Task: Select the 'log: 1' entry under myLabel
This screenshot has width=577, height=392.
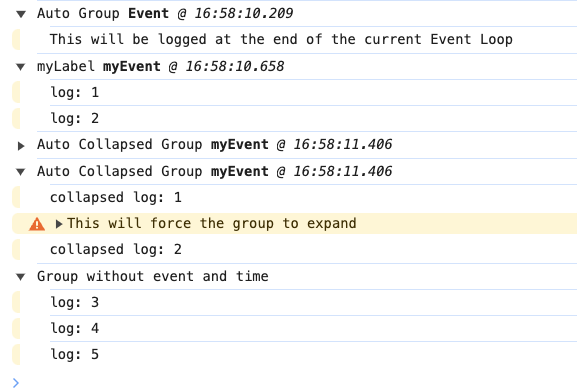Action: tap(75, 92)
